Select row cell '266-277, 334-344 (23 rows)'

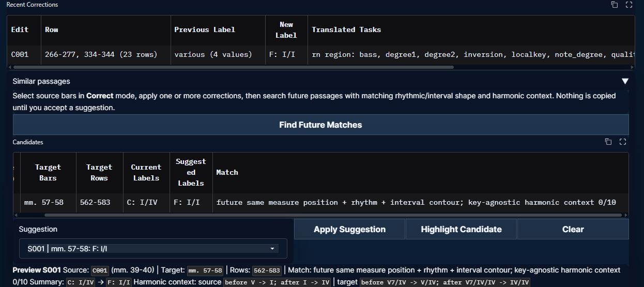coord(106,54)
